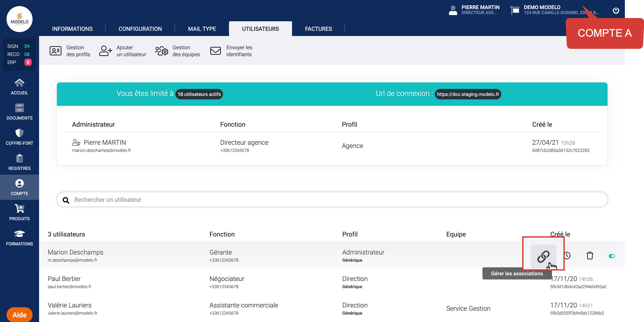Viewport: 644px width, 322px height.
Task: Log out with the power icon
Action: [616, 10]
